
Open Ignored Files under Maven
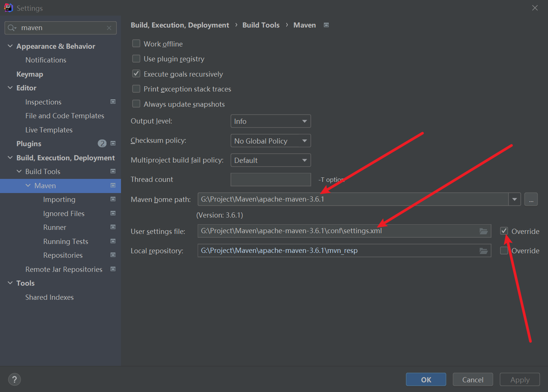pyautogui.click(x=64, y=213)
